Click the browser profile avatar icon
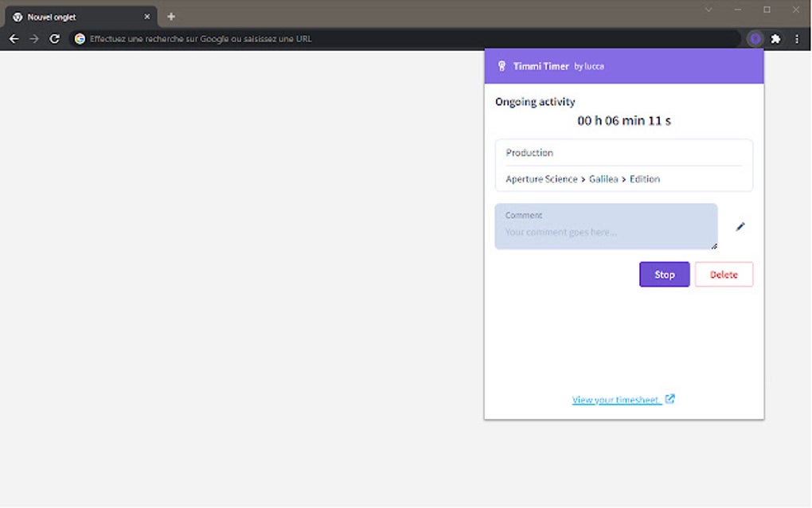 755,38
